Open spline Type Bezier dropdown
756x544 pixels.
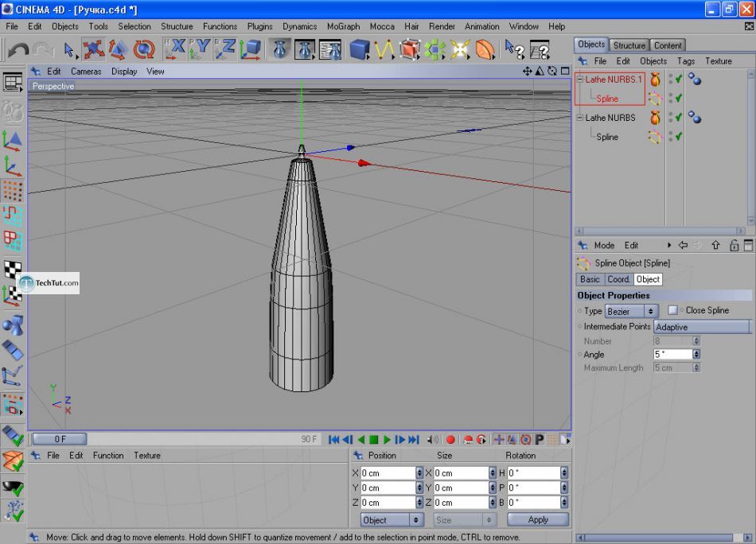pyautogui.click(x=632, y=311)
